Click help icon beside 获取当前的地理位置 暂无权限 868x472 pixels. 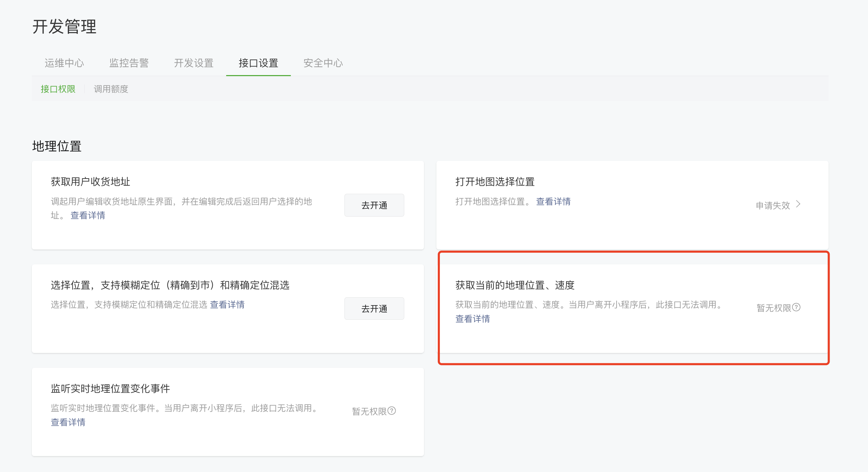[x=796, y=307]
